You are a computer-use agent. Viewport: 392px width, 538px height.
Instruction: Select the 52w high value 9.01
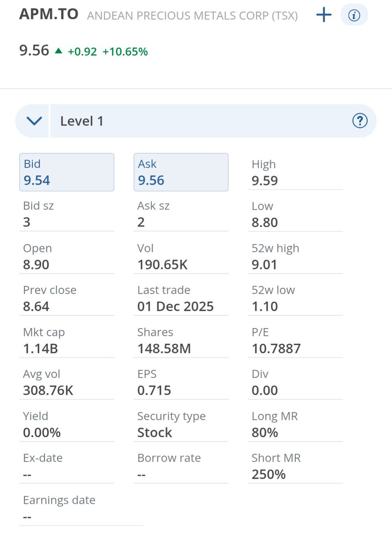tap(264, 265)
